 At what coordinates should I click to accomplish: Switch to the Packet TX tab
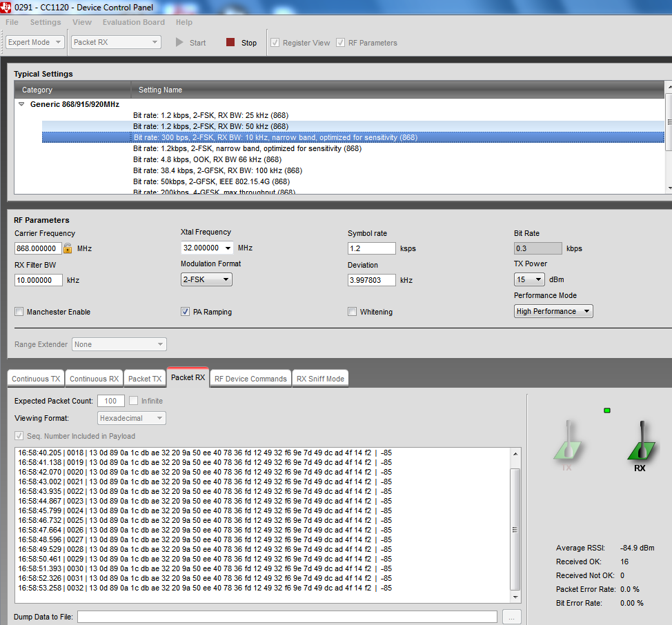click(x=145, y=379)
